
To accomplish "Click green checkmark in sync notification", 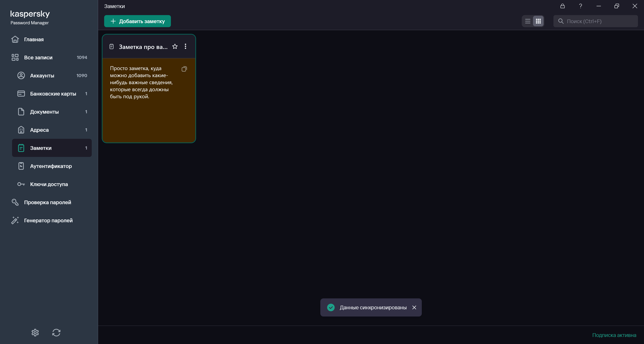I will click(x=331, y=307).
